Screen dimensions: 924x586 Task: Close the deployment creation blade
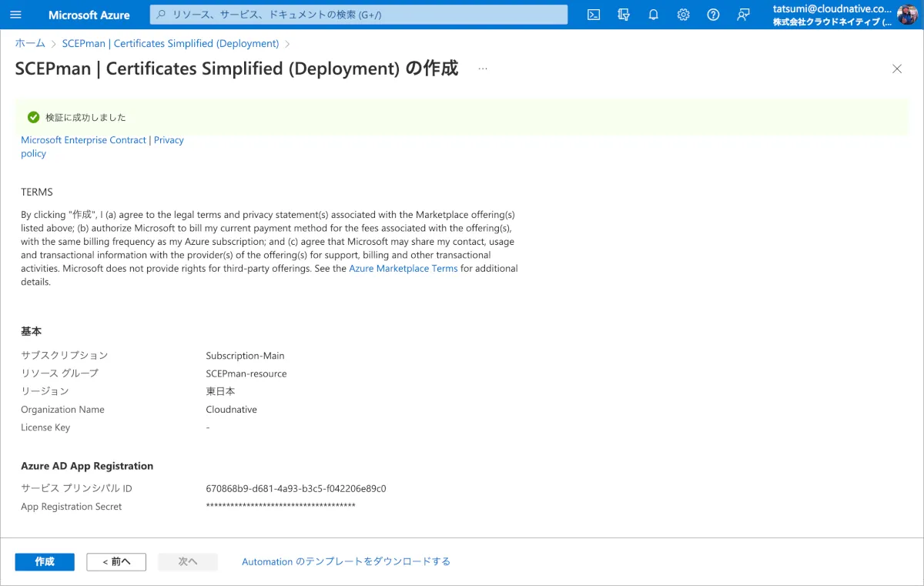pyautogui.click(x=897, y=69)
